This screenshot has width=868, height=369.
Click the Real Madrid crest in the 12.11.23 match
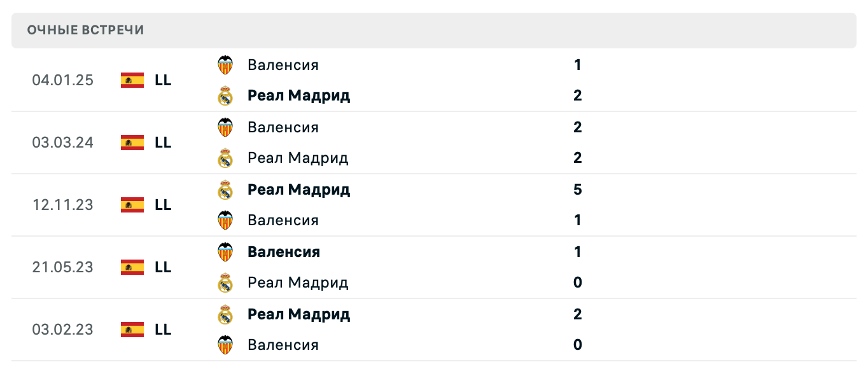(225, 189)
